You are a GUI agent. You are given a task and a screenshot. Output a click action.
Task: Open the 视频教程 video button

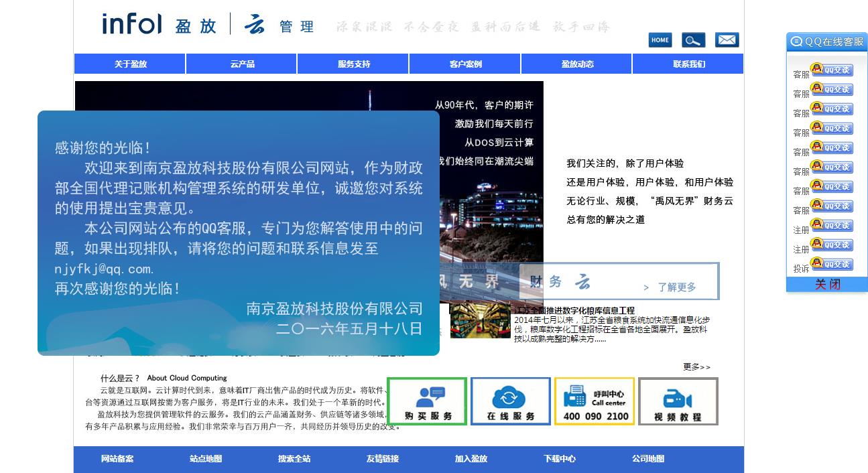tap(678, 401)
